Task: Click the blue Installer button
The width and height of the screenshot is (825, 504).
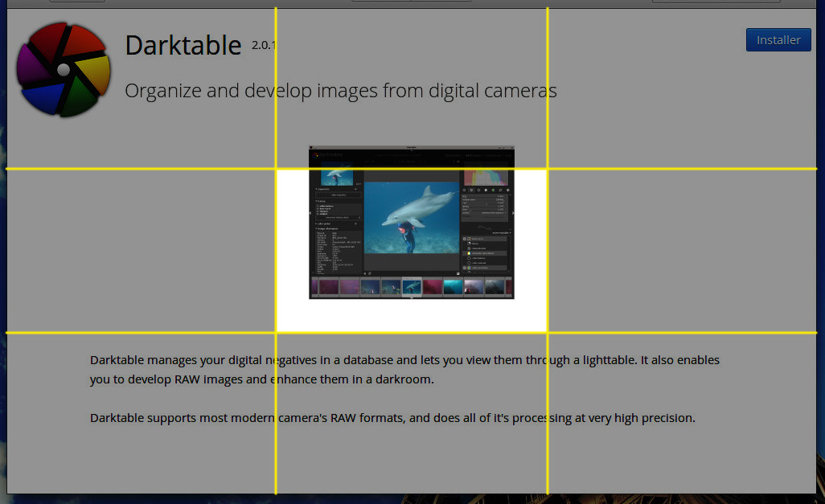Action: (778, 40)
